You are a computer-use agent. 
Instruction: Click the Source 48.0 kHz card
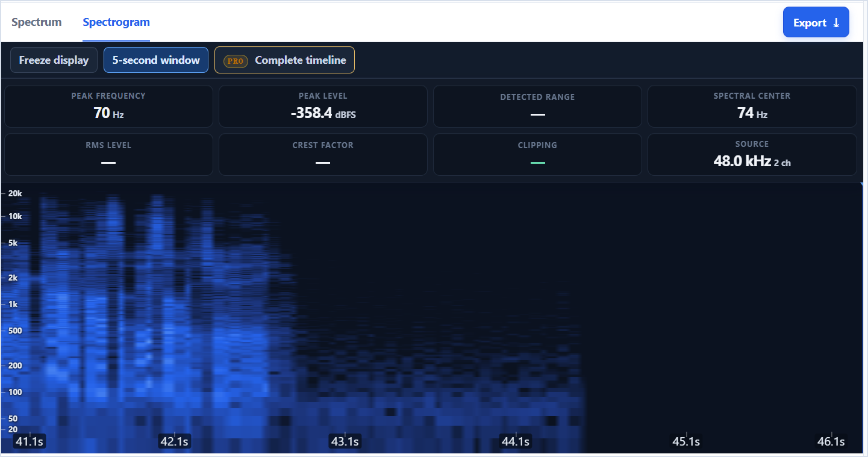click(x=752, y=154)
